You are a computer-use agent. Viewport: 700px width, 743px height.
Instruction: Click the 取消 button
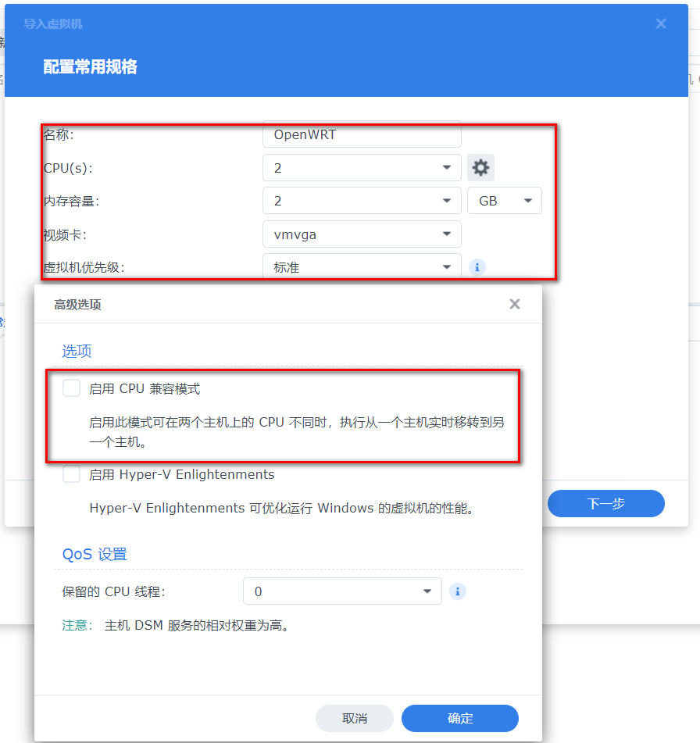point(354,718)
